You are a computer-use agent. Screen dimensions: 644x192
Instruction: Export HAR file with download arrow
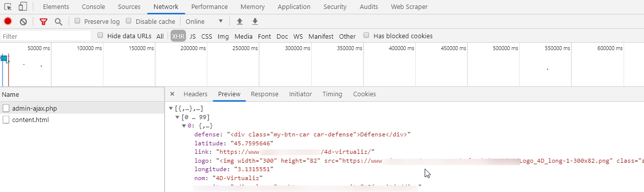point(255,21)
